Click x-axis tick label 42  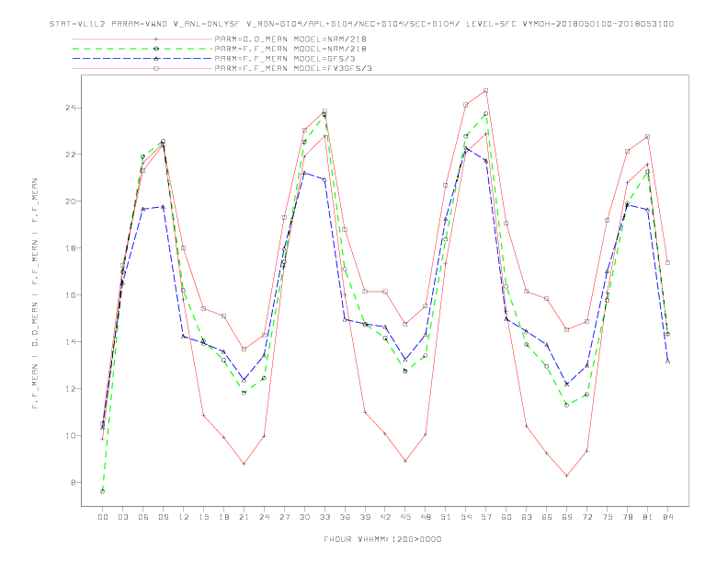click(x=385, y=517)
